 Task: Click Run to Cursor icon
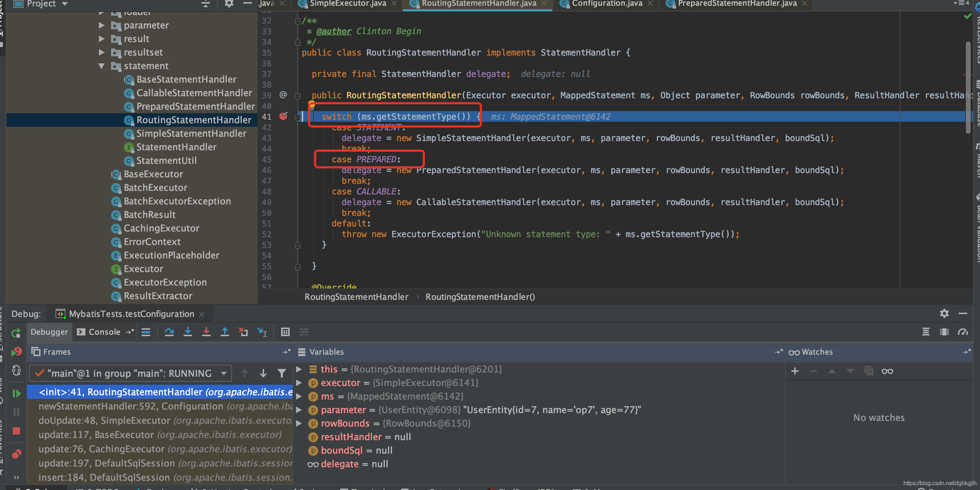pos(262,332)
